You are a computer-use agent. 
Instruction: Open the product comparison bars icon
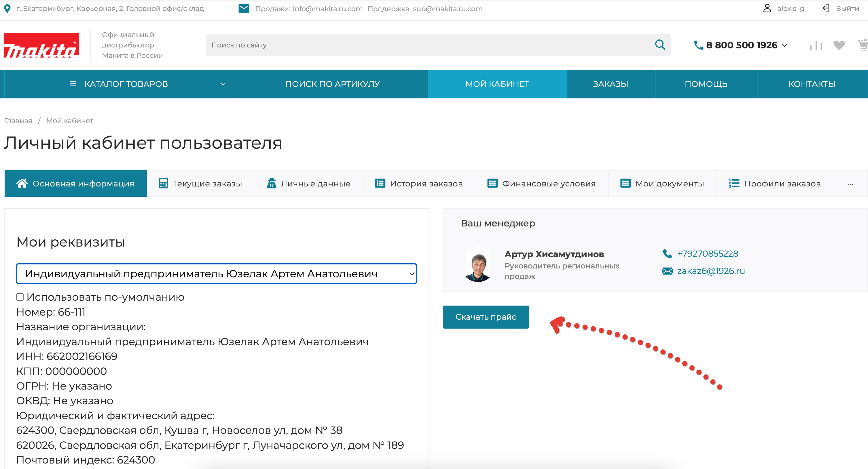tap(816, 45)
